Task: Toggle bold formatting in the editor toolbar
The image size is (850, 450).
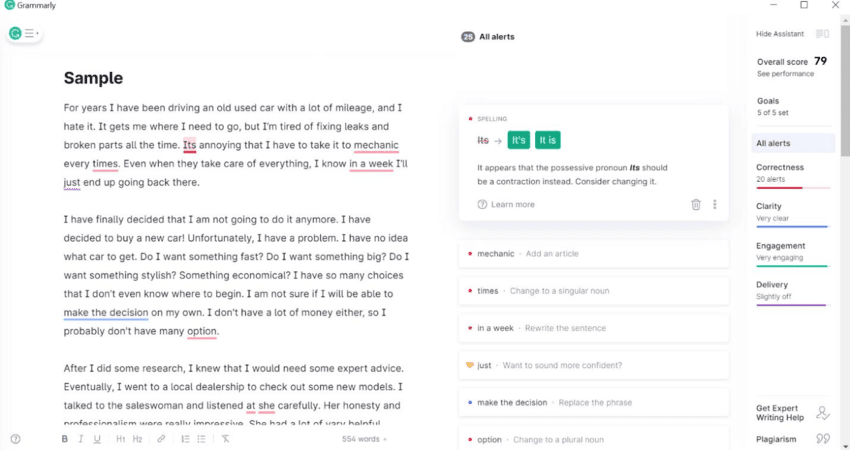Action: tap(65, 439)
